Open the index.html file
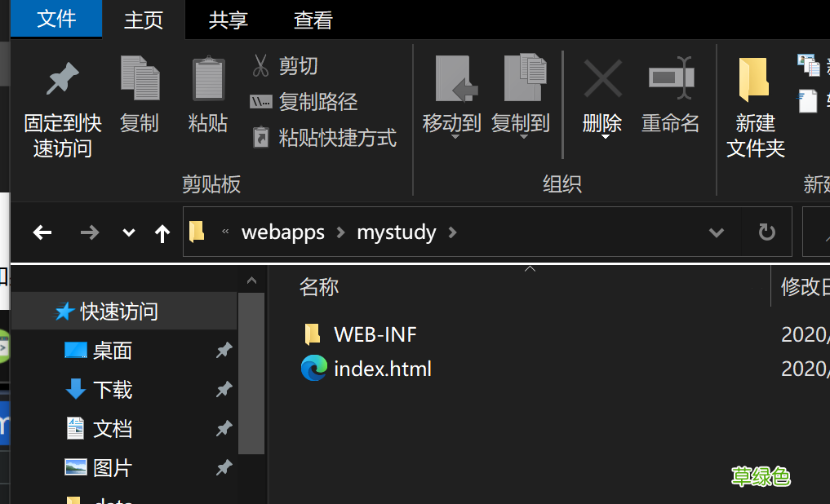This screenshot has height=504, width=830. coord(383,369)
